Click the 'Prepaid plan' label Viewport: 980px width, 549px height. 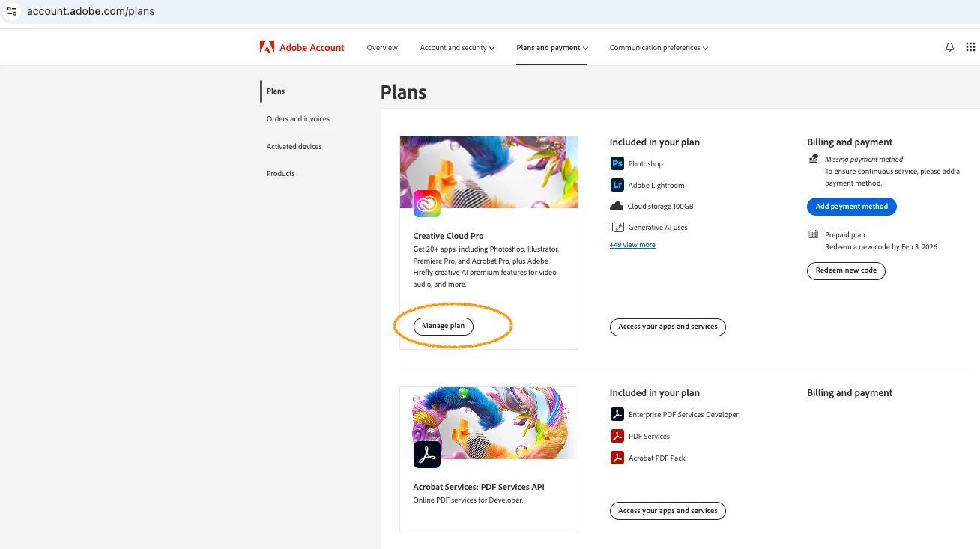click(x=845, y=235)
